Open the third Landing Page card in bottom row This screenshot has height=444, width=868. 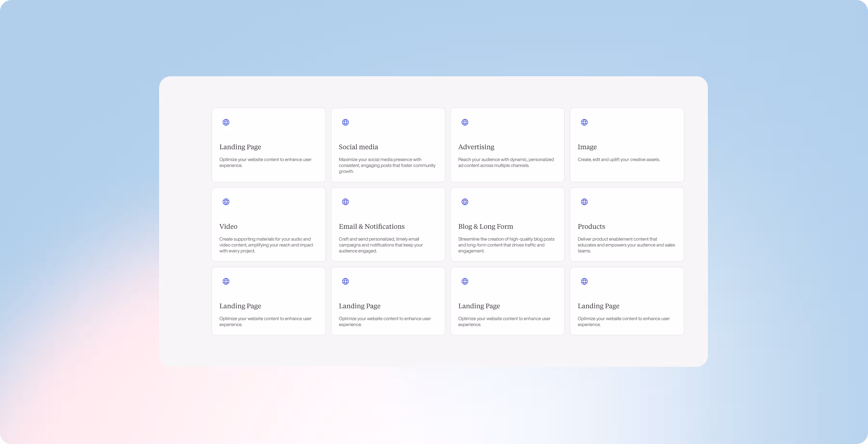tap(507, 301)
